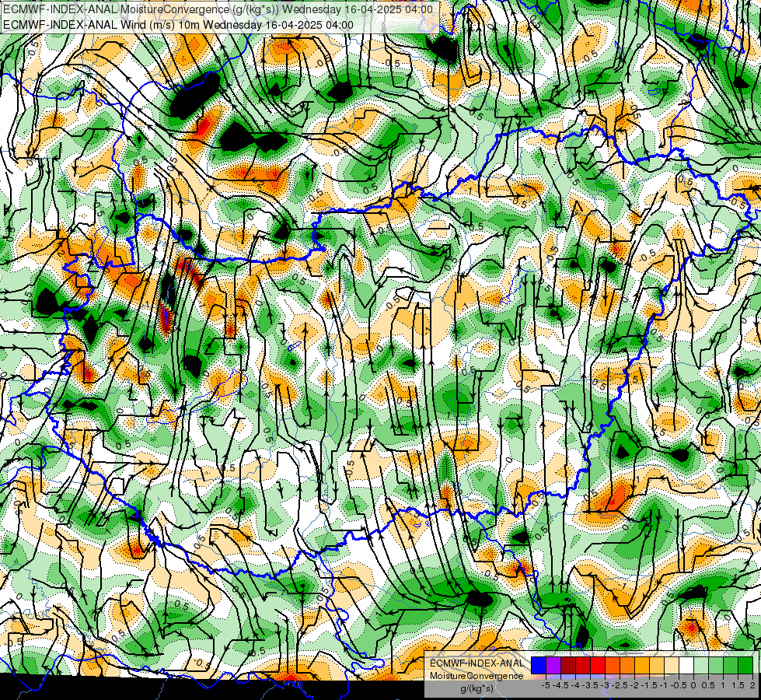761x700 pixels.
Task: Click the blue legend swatch below -5
Action: coord(539,665)
